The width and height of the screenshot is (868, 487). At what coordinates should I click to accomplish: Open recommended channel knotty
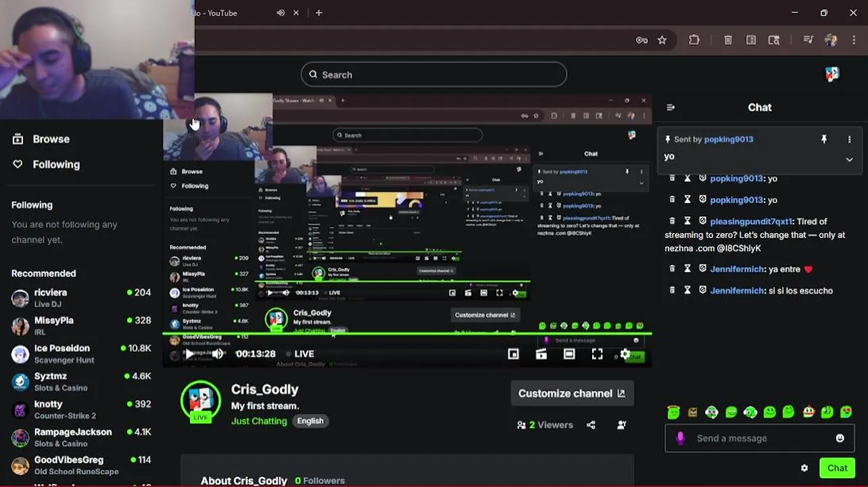click(x=81, y=409)
